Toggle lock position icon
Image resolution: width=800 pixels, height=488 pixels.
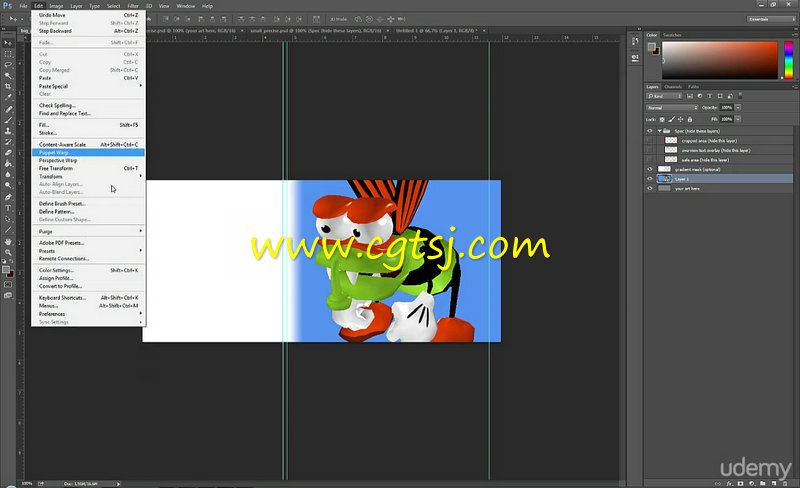[x=681, y=119]
